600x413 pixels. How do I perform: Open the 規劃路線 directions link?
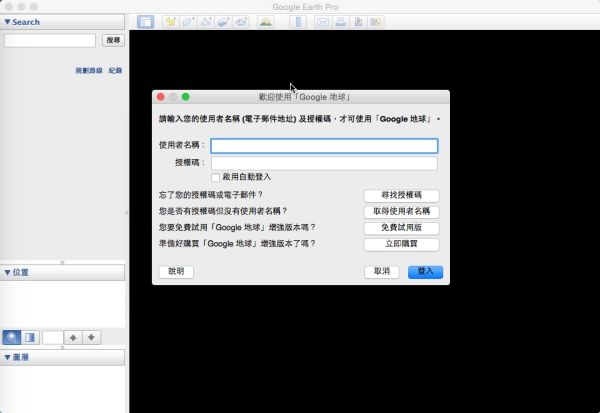(89, 70)
